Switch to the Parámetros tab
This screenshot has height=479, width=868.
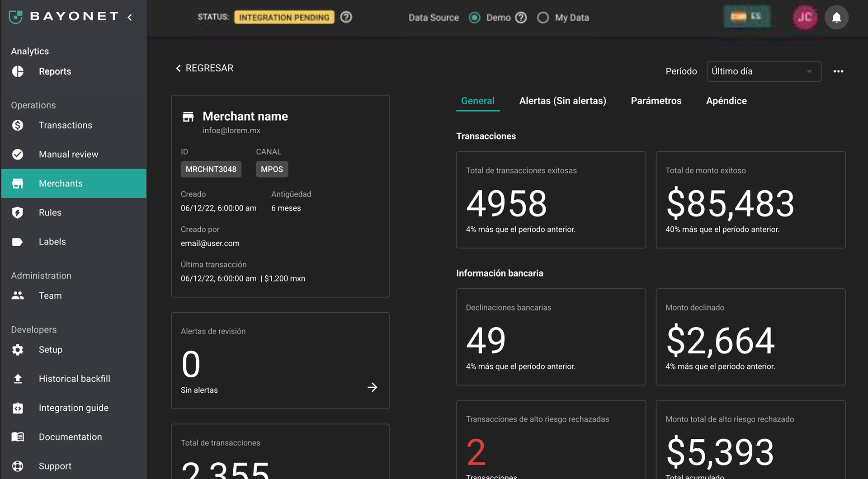pos(656,101)
